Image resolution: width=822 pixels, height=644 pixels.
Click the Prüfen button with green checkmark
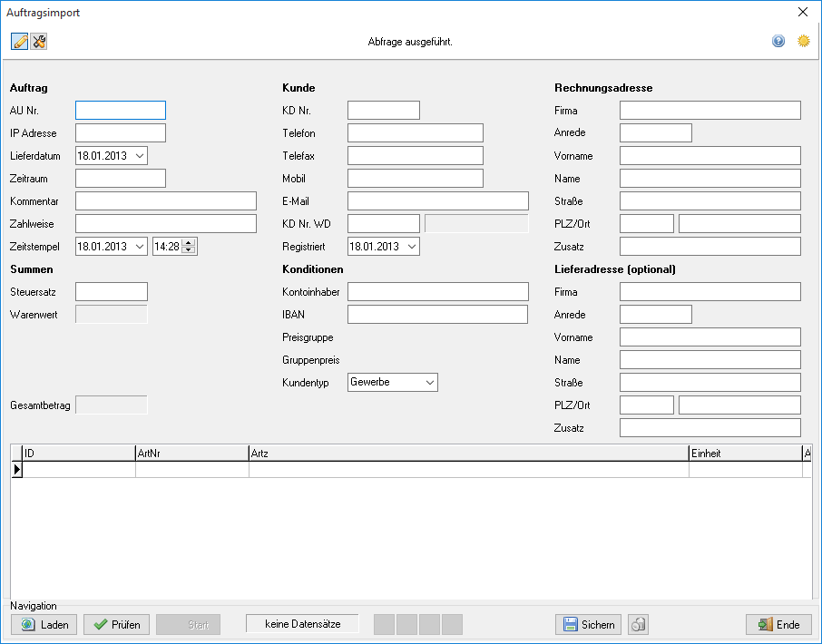click(116, 625)
